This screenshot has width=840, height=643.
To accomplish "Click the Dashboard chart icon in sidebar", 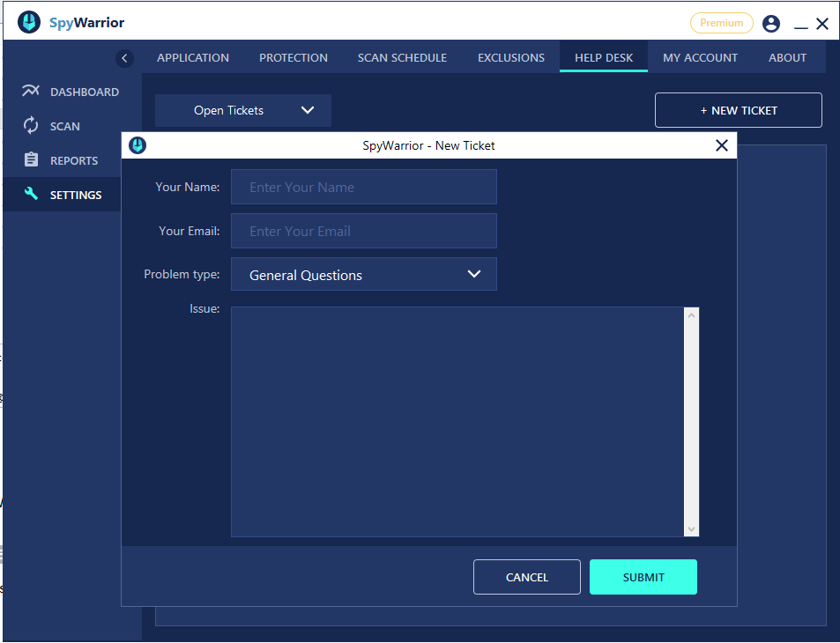I will tap(31, 92).
